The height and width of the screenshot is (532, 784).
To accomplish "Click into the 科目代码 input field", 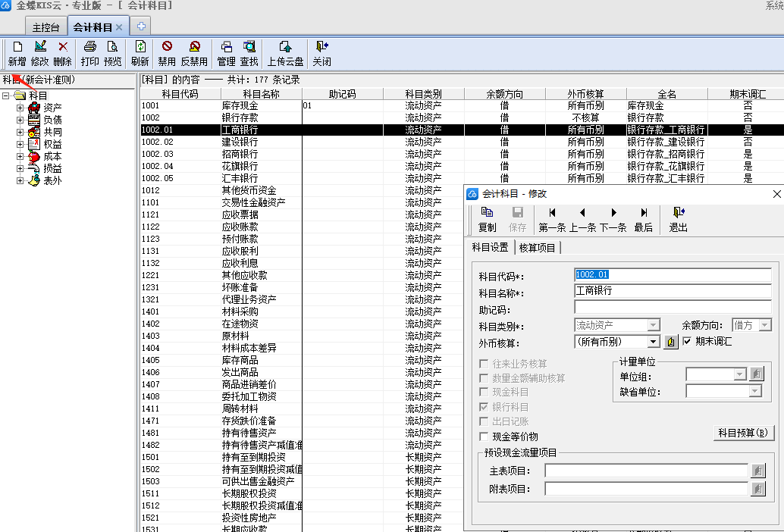I will [673, 275].
